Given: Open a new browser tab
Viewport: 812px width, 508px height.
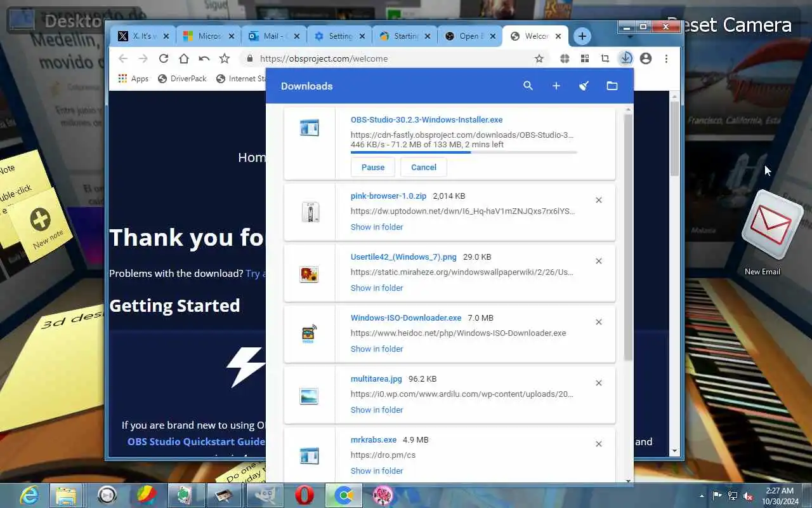Looking at the screenshot, I should [x=582, y=36].
